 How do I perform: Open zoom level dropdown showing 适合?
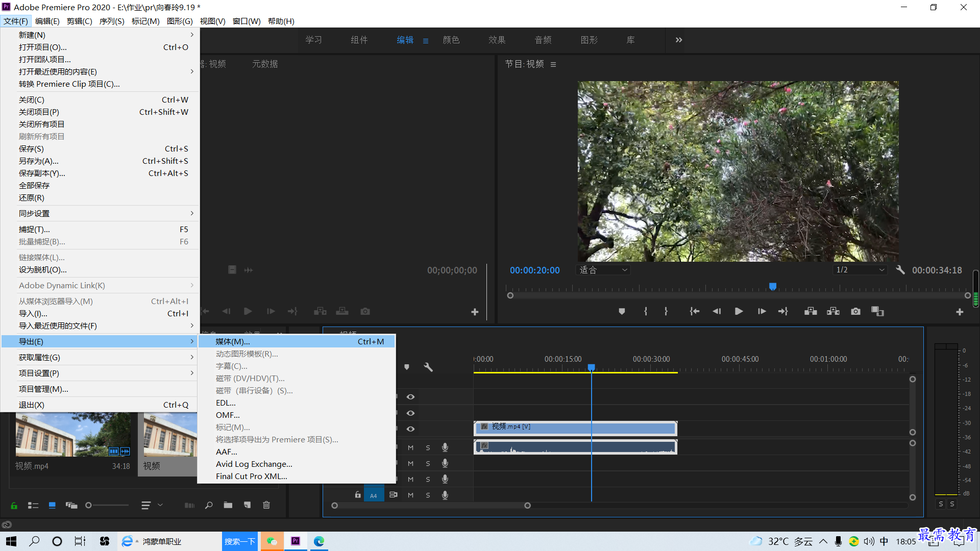coord(603,270)
